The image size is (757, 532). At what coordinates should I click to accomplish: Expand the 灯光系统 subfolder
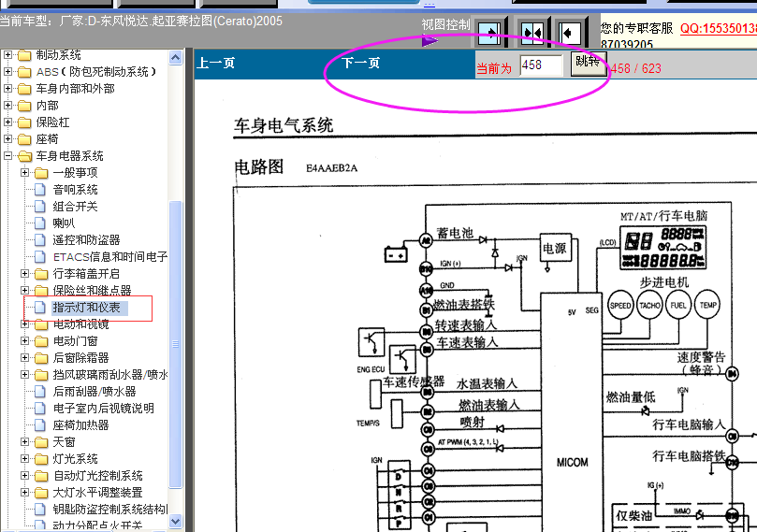pyautogui.click(x=24, y=459)
